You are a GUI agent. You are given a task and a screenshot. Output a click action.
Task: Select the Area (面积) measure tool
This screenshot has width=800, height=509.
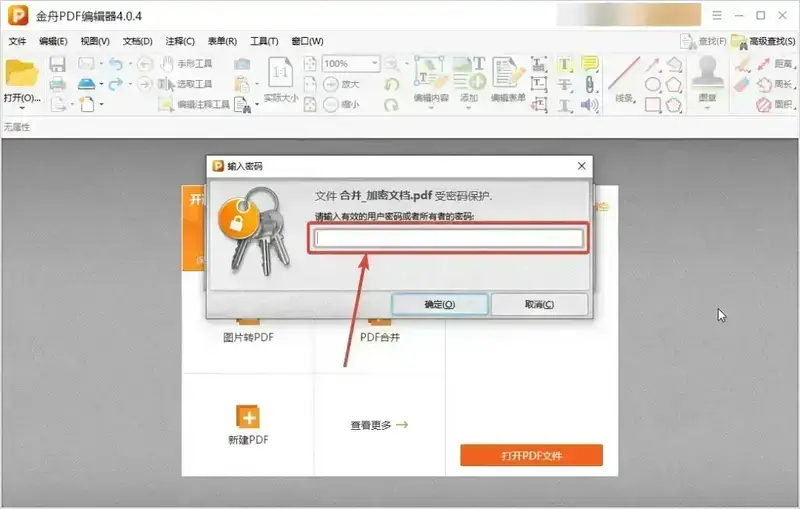774,105
